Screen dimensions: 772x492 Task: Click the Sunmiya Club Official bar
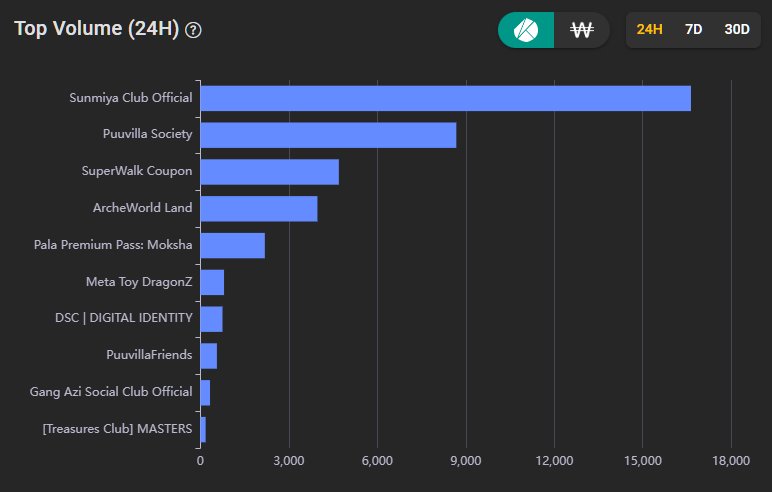[446, 98]
